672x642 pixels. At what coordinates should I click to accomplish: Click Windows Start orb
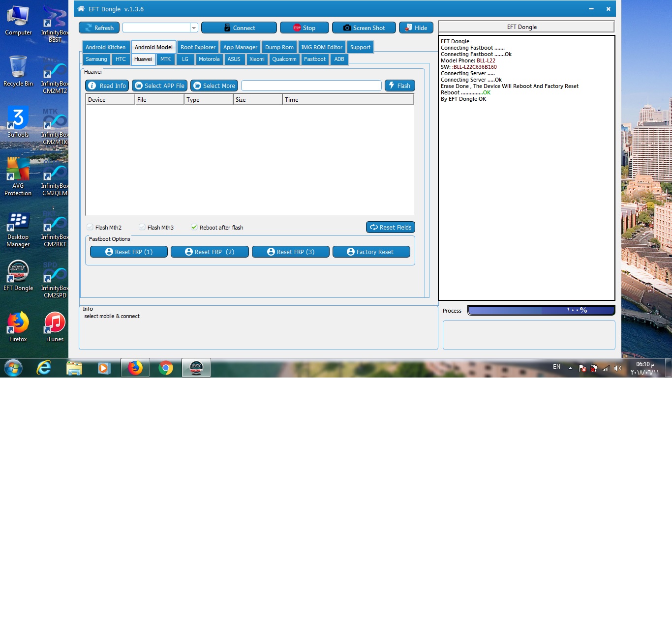point(13,368)
